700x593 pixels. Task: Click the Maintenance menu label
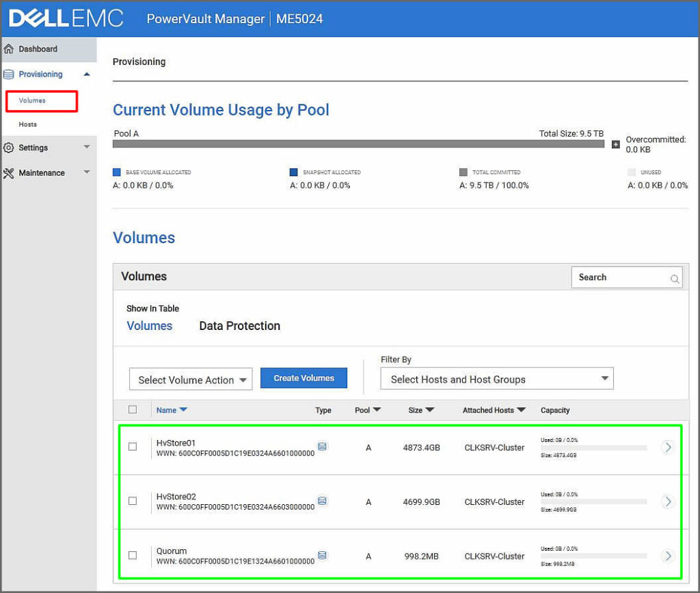coord(42,173)
